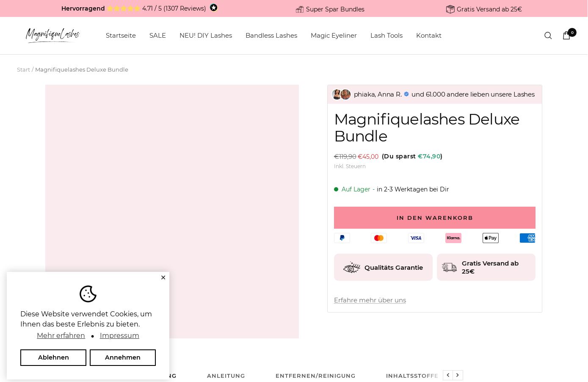Click the American Express payment icon
Viewport: 588px width, 382px height.
coord(527,238)
